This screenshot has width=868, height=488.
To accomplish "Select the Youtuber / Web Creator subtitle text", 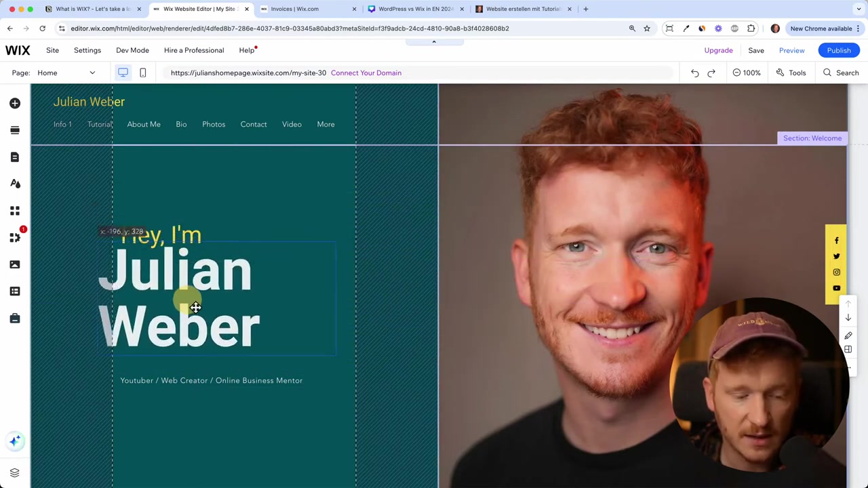I will click(x=212, y=380).
